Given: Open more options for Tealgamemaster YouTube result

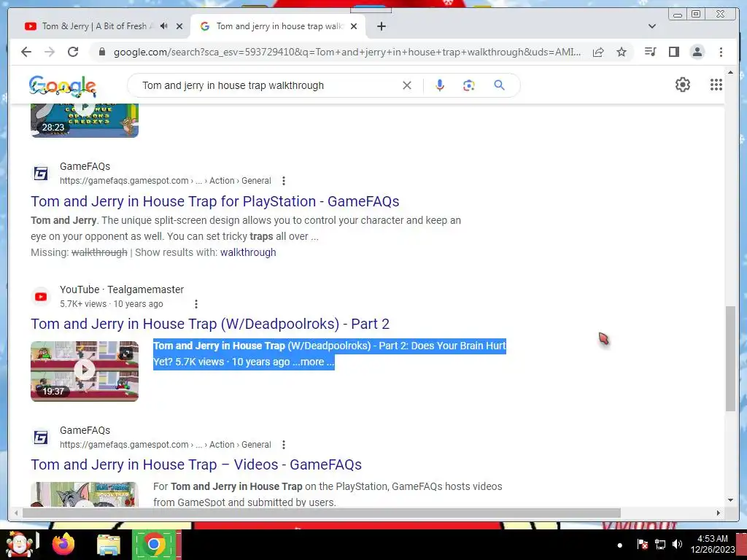Looking at the screenshot, I should pos(196,304).
